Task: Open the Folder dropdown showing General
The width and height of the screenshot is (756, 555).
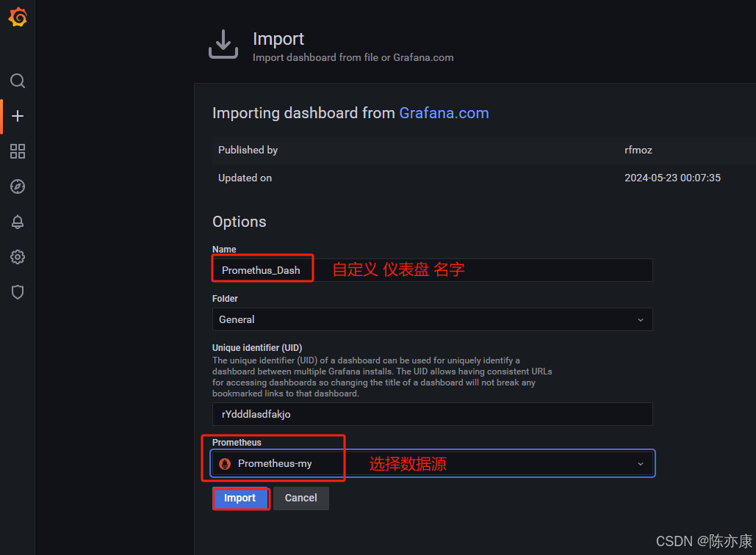Action: point(433,319)
